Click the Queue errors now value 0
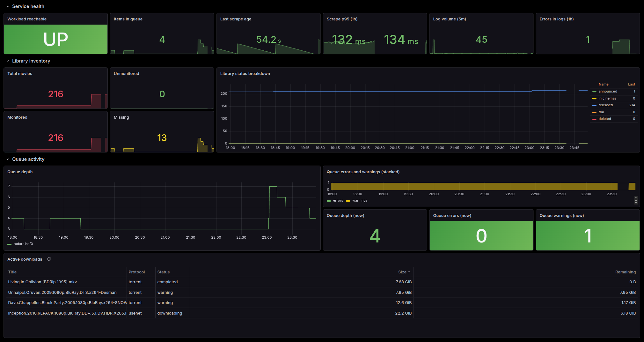644x342 pixels. pos(481,236)
